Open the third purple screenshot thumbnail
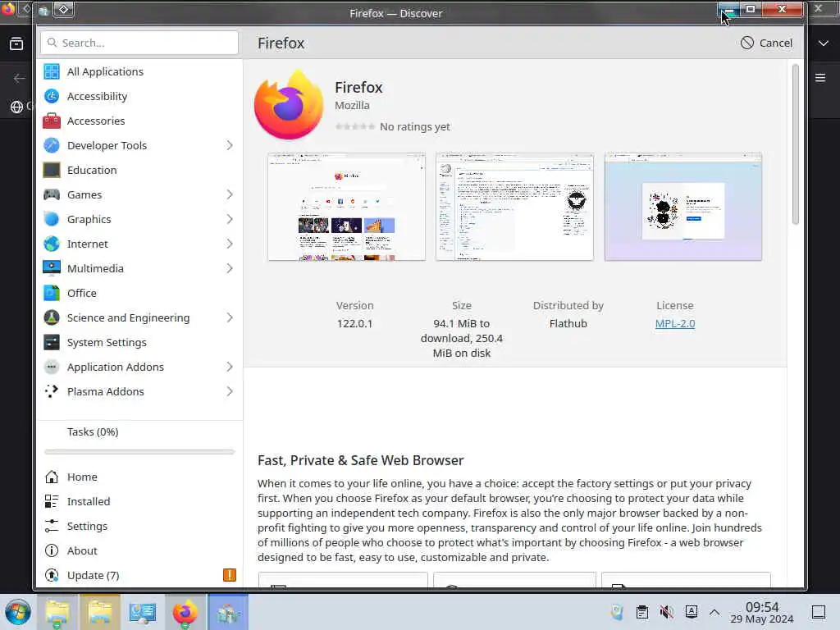Image resolution: width=840 pixels, height=630 pixels. 683,207
